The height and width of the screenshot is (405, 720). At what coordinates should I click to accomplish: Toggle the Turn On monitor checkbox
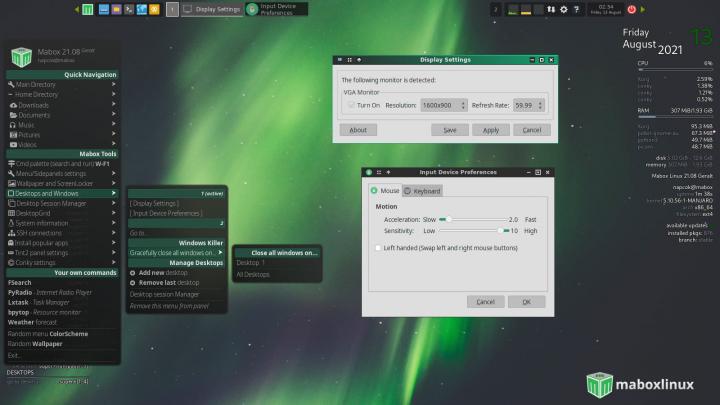(351, 105)
